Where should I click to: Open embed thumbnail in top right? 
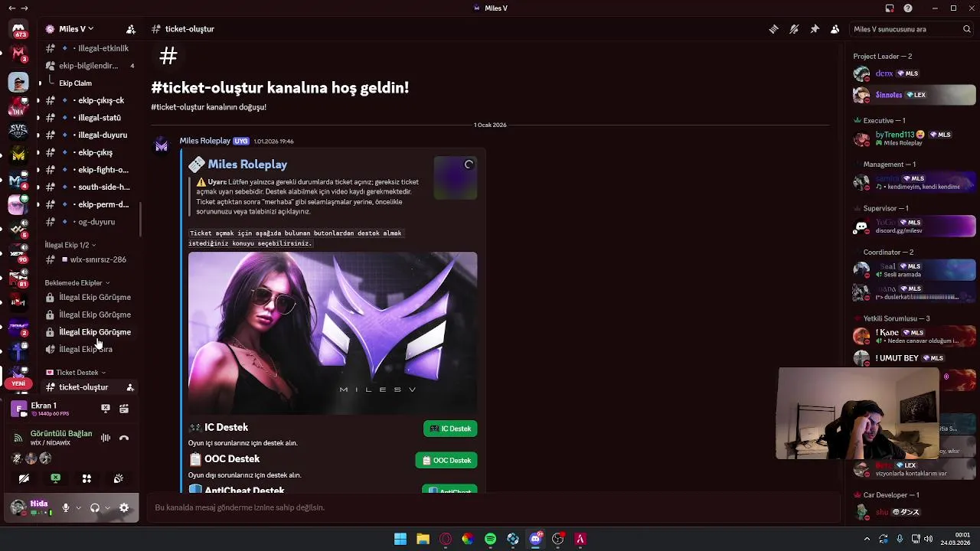(456, 178)
